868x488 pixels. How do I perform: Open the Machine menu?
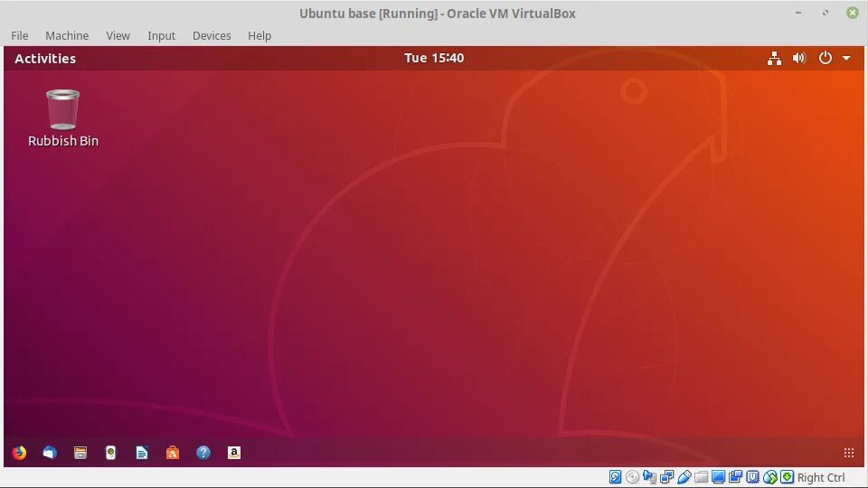[x=67, y=35]
